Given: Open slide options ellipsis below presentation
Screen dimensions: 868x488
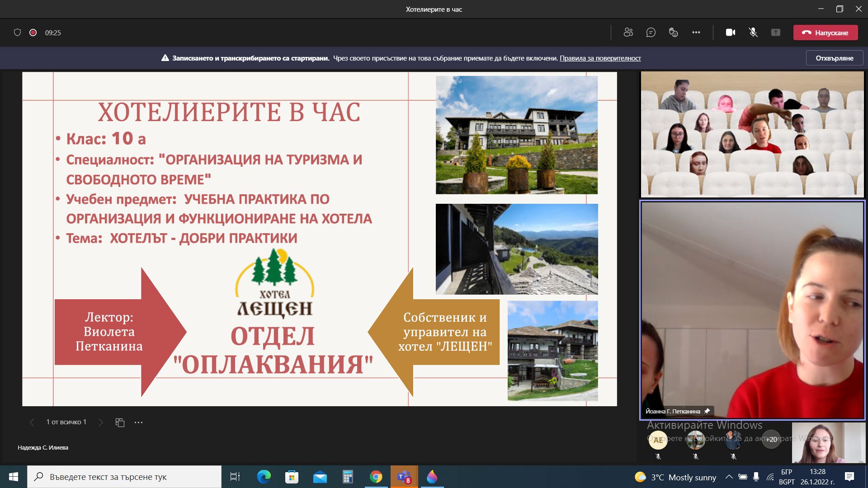Looking at the screenshot, I should [x=139, y=422].
